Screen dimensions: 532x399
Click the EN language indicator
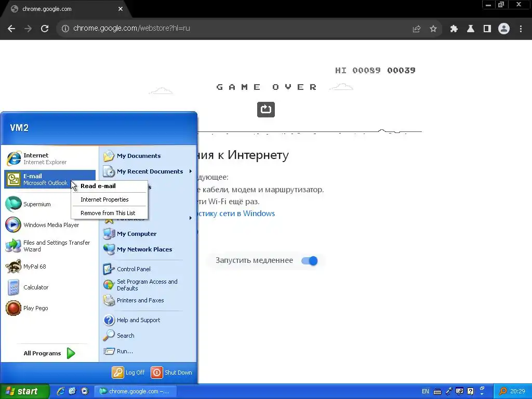(x=425, y=391)
